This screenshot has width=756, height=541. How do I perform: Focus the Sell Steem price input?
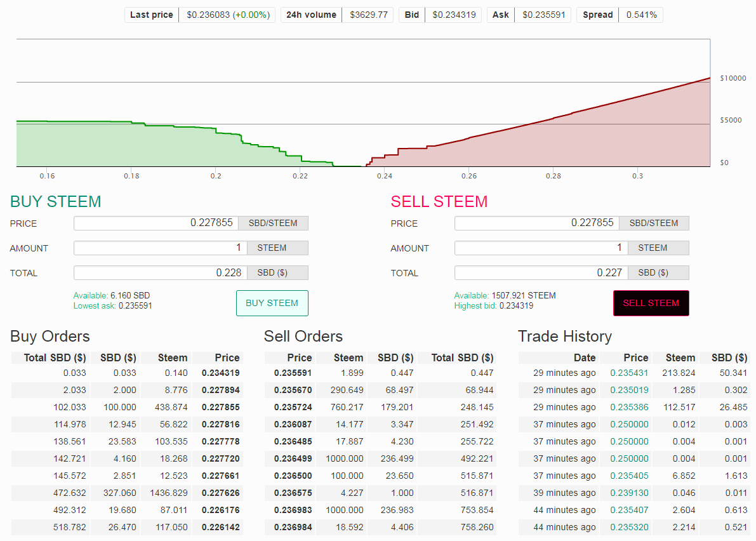tap(537, 224)
